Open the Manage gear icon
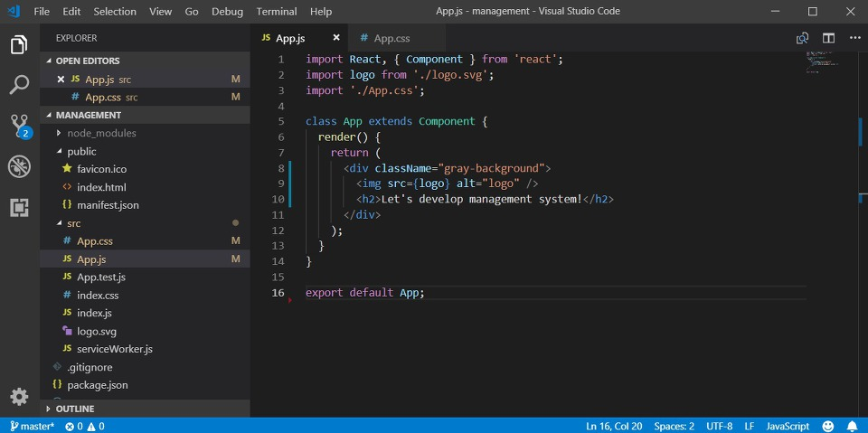This screenshot has width=868, height=433. coord(19,397)
